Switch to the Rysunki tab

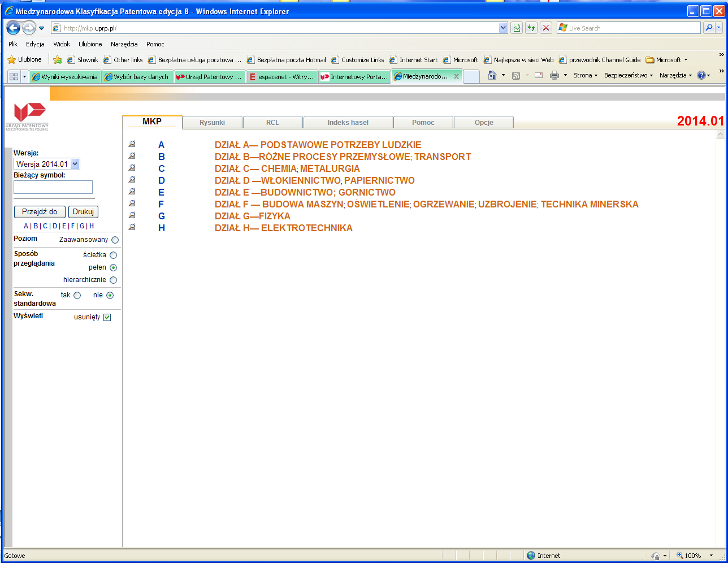pos(212,122)
